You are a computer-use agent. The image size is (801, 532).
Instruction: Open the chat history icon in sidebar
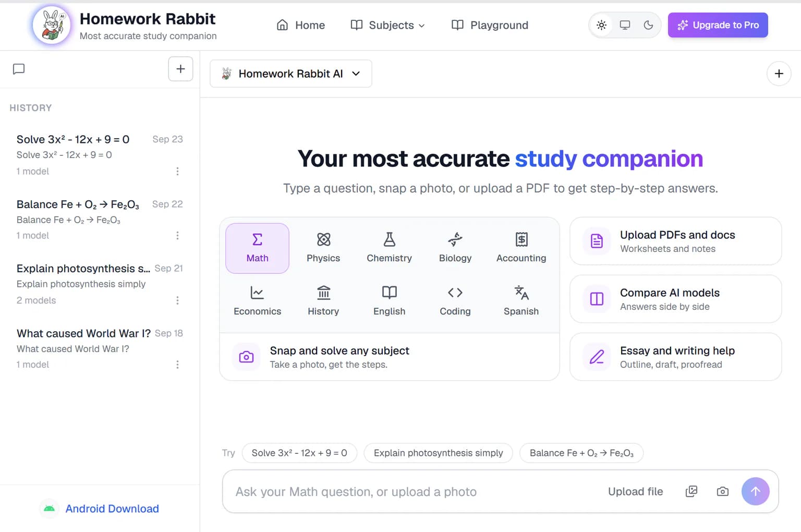[19, 69]
